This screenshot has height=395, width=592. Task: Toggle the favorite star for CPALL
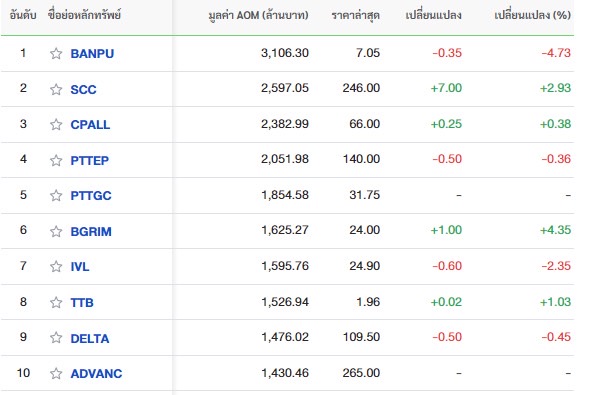[56, 125]
